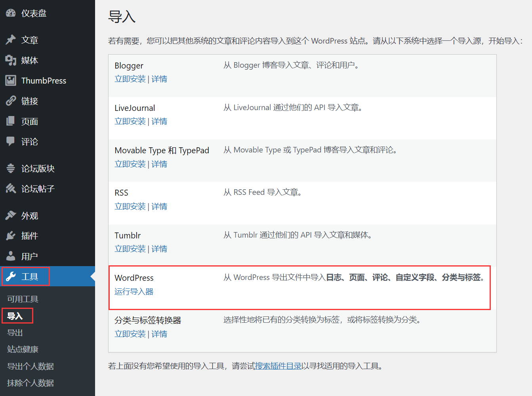Click the ThumbPress image icon
The width and height of the screenshot is (532, 396).
(11, 80)
